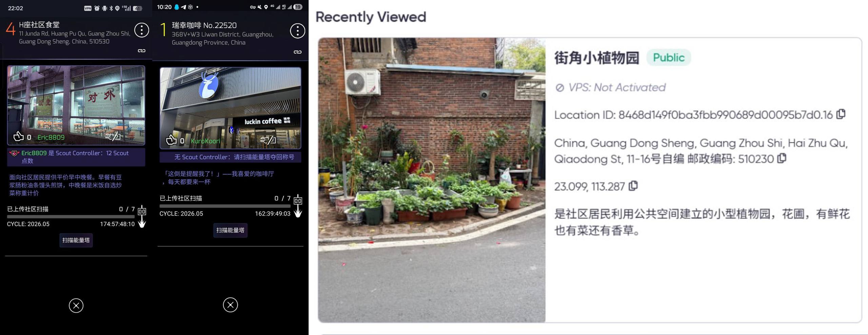Click 街角小植物园 photo thumbnail
The height and width of the screenshot is (335, 868).
(x=432, y=180)
